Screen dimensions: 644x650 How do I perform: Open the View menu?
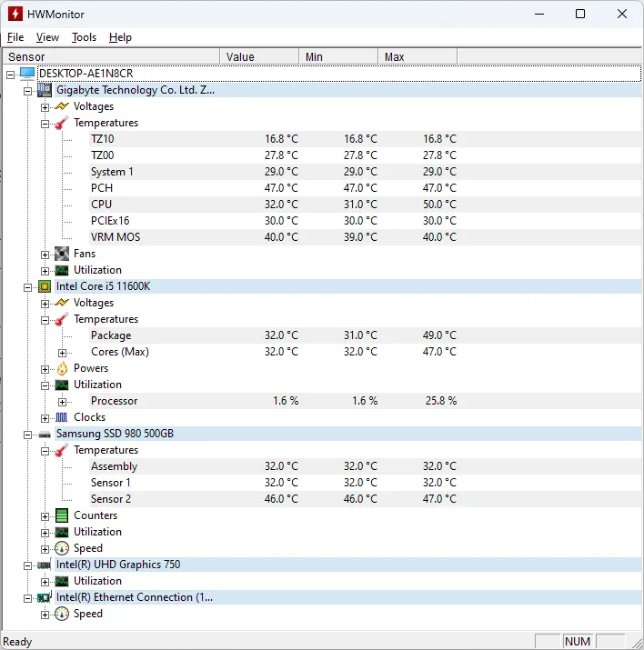(47, 37)
